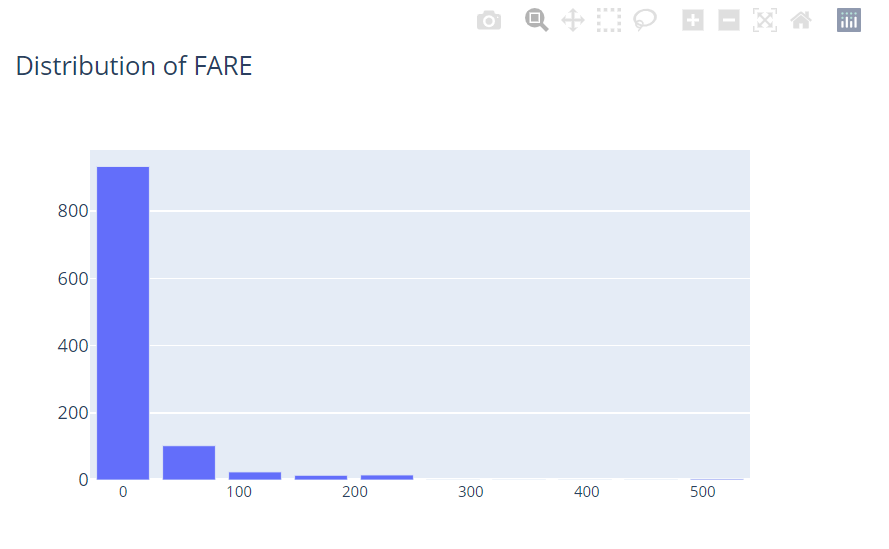Click the "Distribution of FARE" chart title
Image resolution: width=889 pixels, height=549 pixels.
134,66
